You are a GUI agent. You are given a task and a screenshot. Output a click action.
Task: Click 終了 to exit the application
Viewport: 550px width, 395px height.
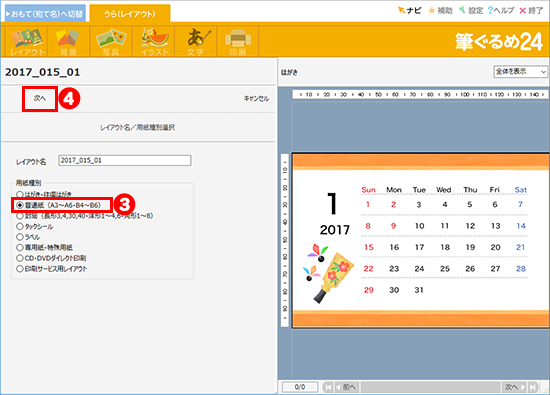click(531, 11)
